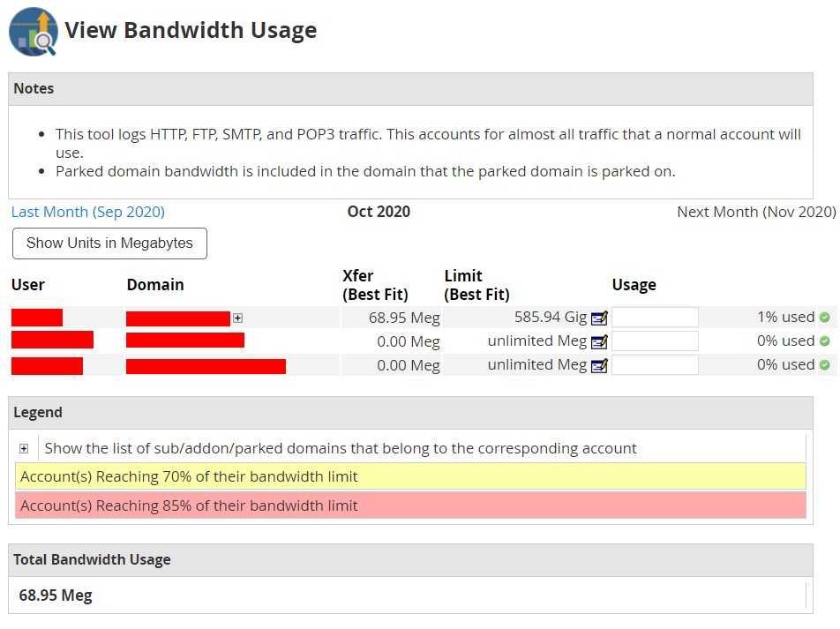Click the usage bar in third account row
This screenshot has width=840, height=629.
(655, 365)
